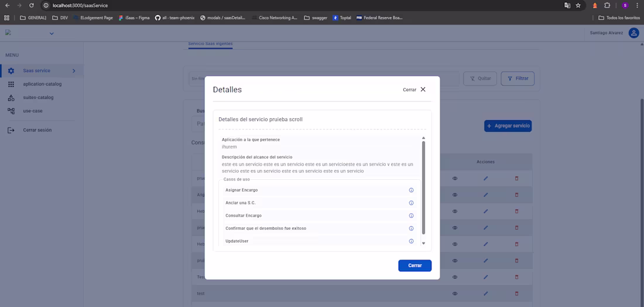Select the Asignar Encargo use case text
The width and height of the screenshot is (644, 307).
[241, 190]
